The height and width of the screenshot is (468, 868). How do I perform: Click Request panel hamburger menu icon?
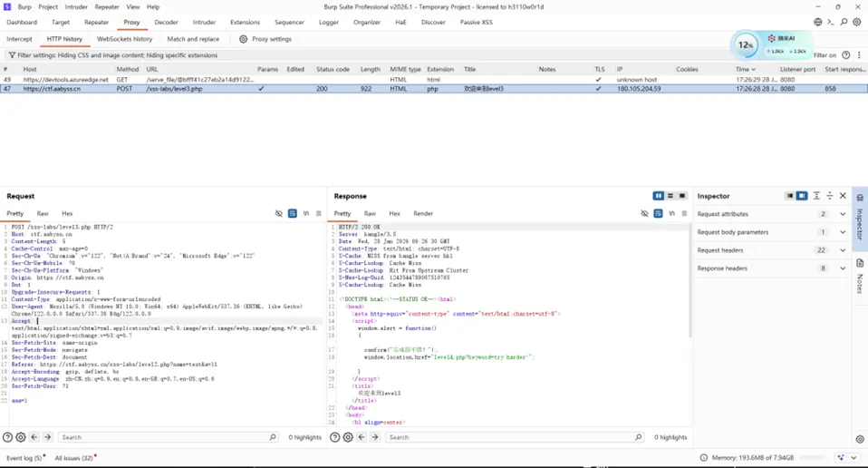click(x=318, y=213)
